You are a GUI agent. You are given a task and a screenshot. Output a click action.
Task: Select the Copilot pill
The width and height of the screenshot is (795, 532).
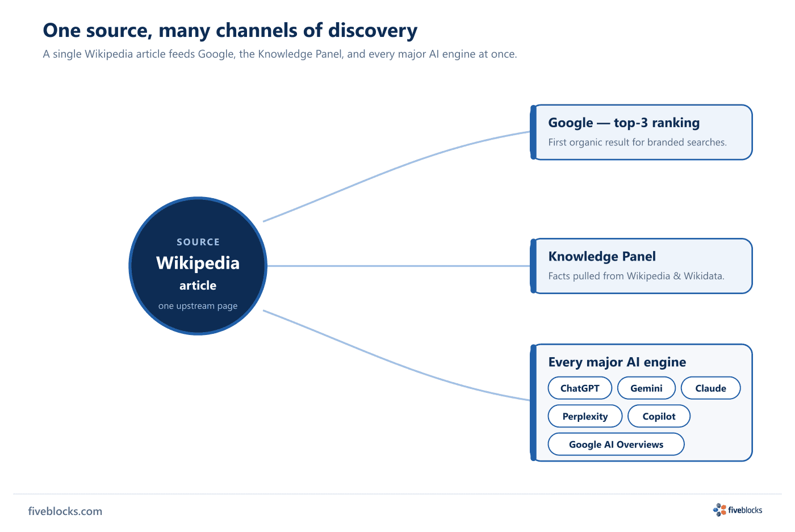[659, 416]
